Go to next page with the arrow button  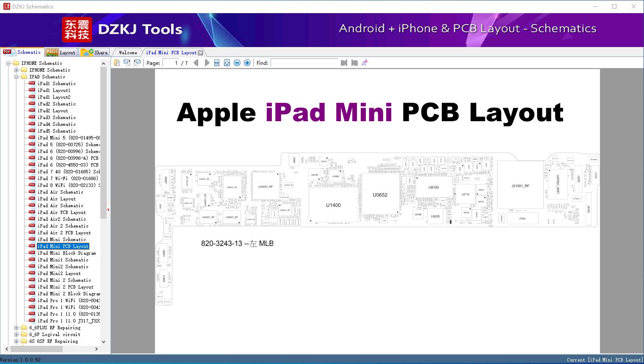(x=207, y=62)
